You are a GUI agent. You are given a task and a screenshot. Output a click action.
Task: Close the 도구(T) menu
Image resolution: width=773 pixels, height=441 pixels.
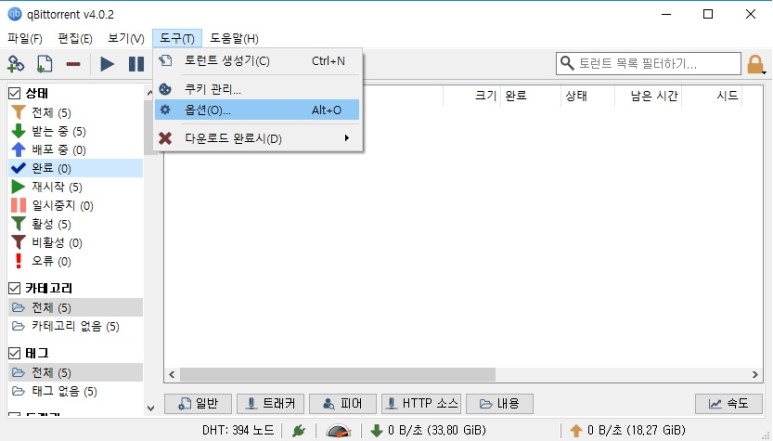177,38
